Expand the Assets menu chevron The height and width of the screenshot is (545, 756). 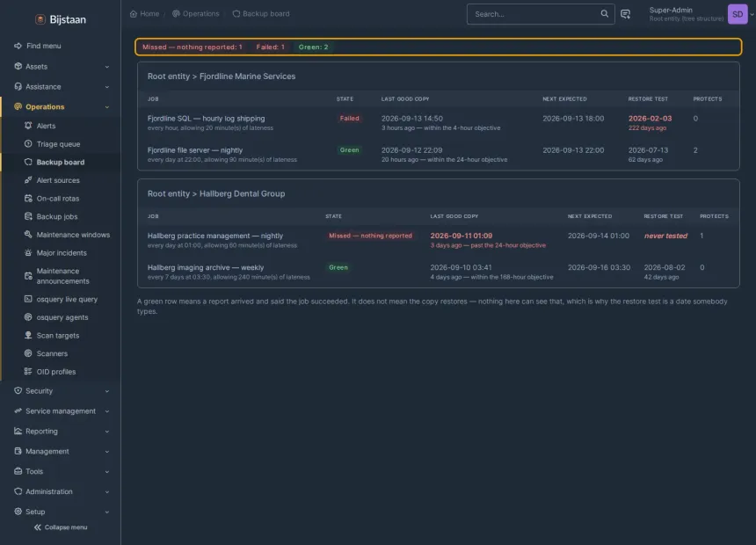coord(107,67)
